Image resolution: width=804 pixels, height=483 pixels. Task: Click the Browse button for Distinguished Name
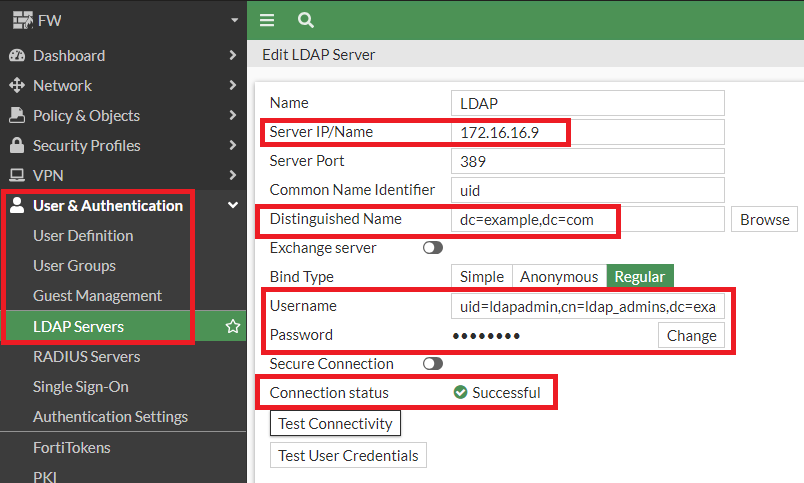pos(765,219)
